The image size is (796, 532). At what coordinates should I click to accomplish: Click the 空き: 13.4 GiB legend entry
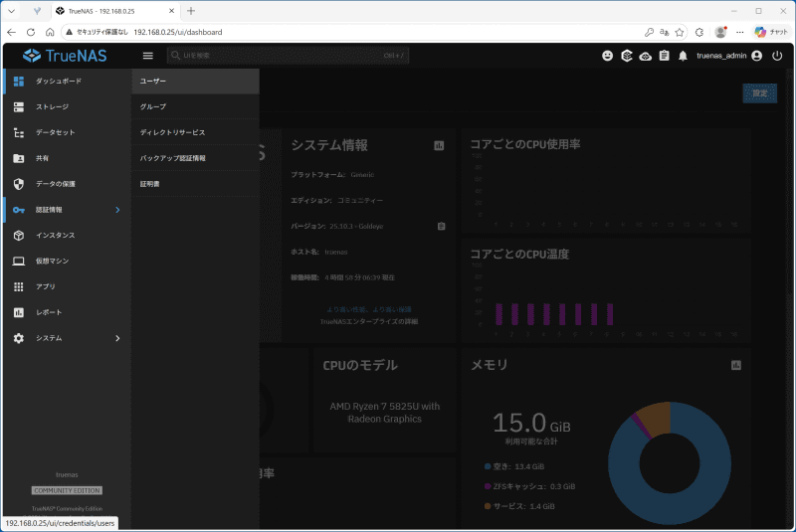click(x=514, y=466)
